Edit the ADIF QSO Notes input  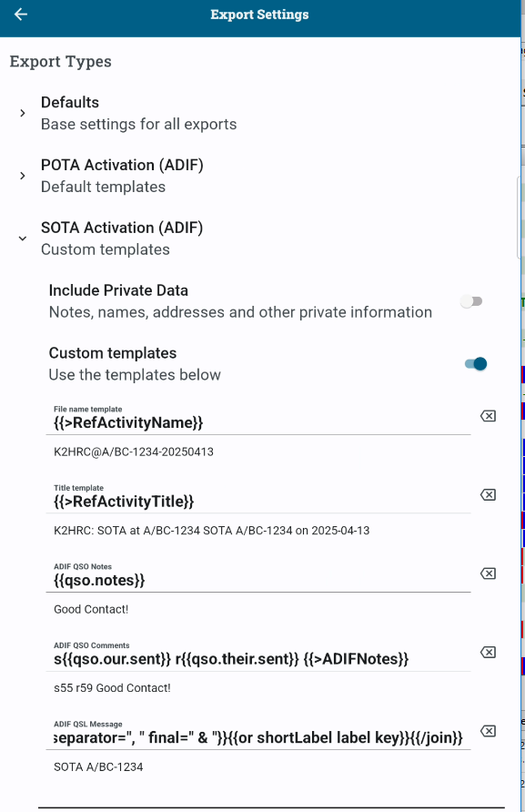click(x=258, y=577)
